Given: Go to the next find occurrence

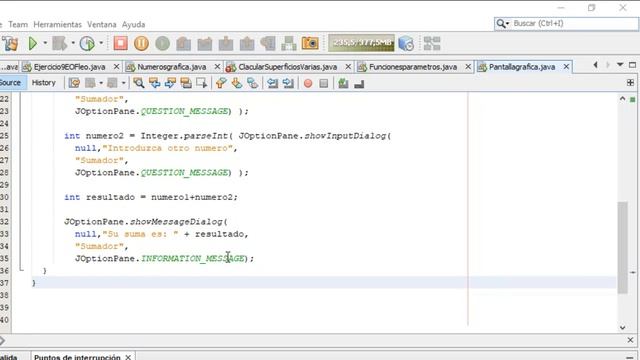Looking at the screenshot, I should coord(170,83).
